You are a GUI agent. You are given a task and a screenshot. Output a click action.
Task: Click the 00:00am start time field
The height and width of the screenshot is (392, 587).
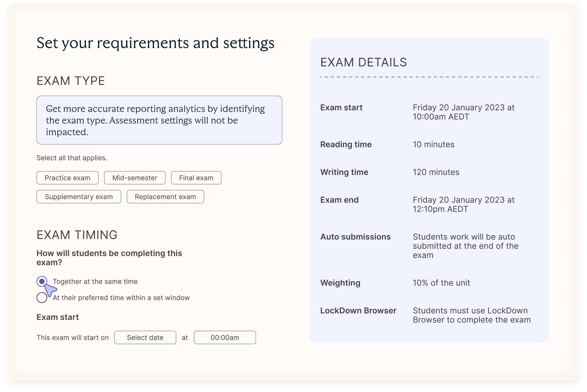tap(225, 338)
